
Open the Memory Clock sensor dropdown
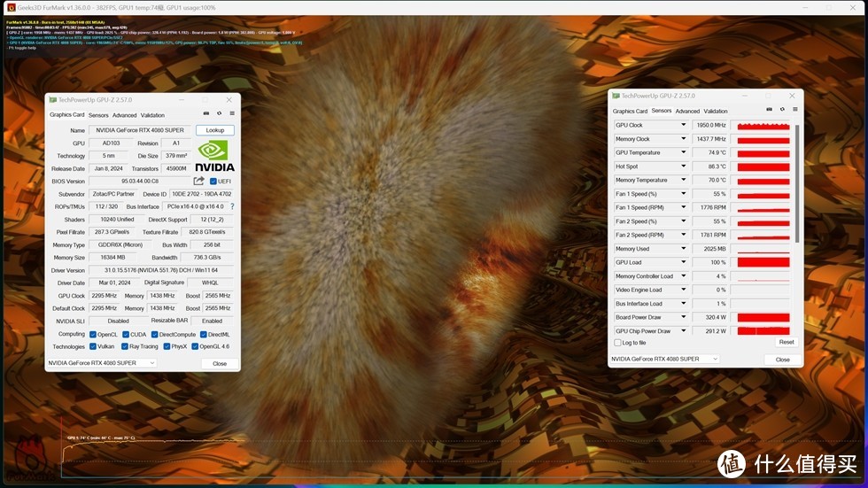point(683,139)
